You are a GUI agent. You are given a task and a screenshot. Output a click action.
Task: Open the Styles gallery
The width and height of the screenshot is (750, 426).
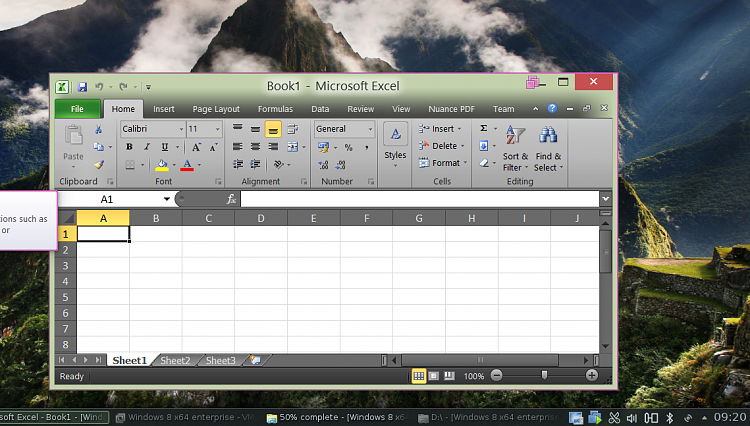[395, 144]
